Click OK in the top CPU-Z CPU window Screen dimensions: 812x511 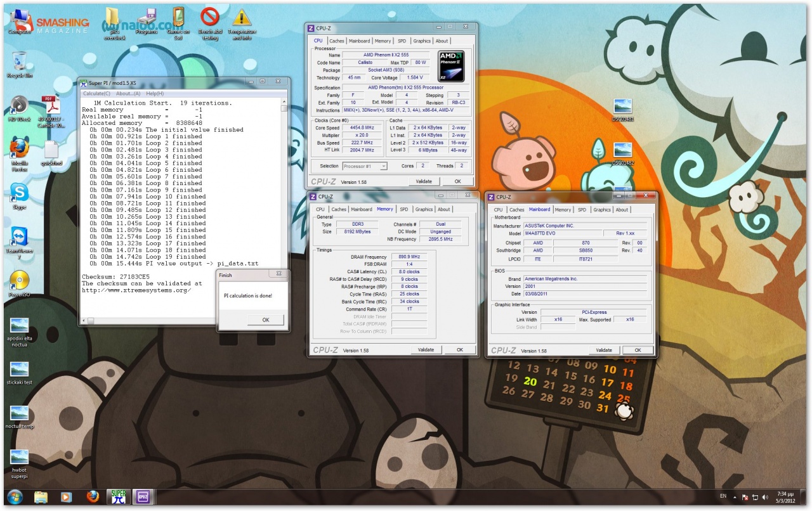(458, 181)
